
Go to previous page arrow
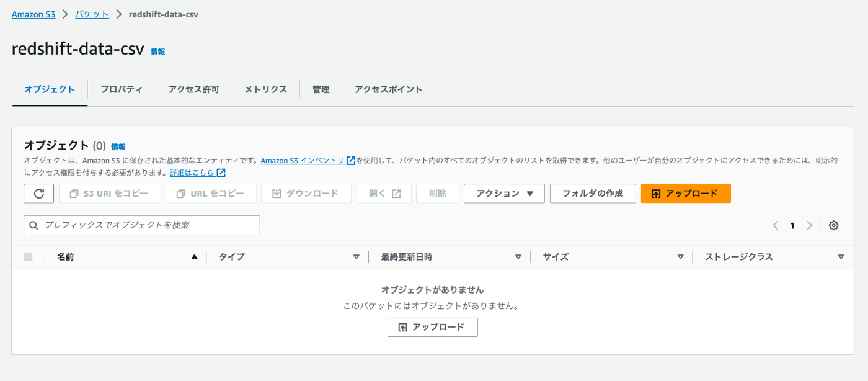(x=776, y=226)
